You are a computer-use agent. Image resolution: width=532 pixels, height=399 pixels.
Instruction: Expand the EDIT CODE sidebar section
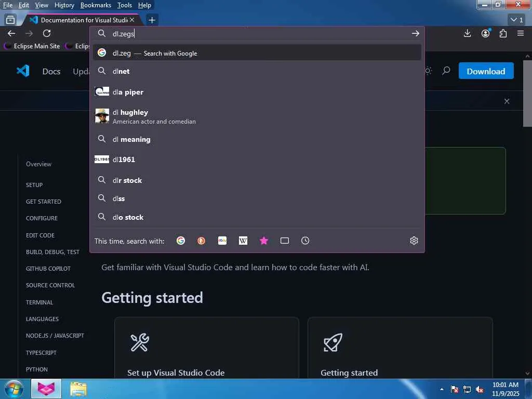click(x=40, y=235)
